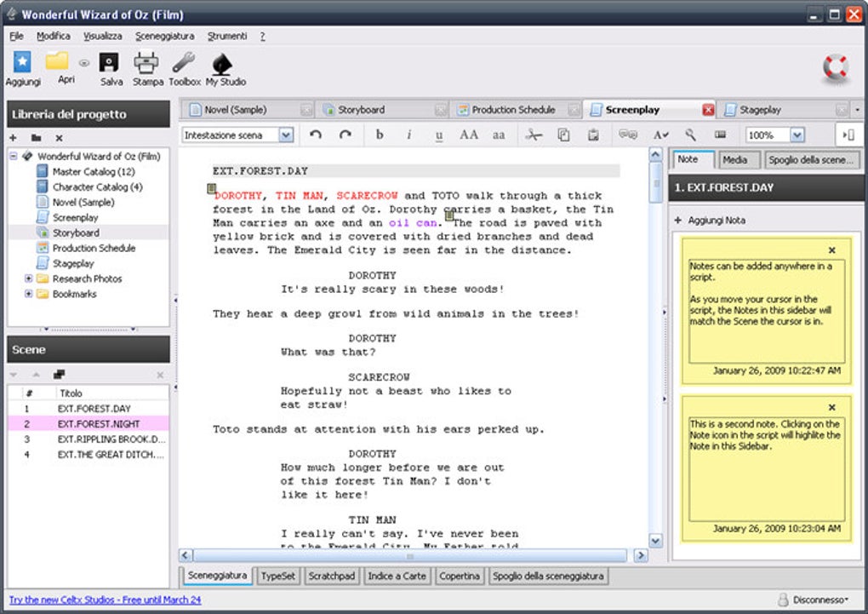The image size is (868, 614).
Task: Expand the Research Photos folder
Action: point(29,278)
